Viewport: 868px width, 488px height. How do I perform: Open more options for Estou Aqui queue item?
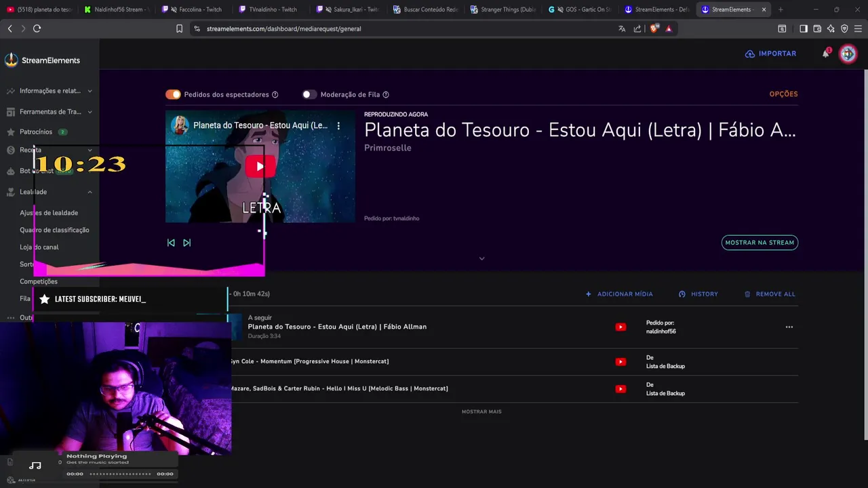pos(789,327)
